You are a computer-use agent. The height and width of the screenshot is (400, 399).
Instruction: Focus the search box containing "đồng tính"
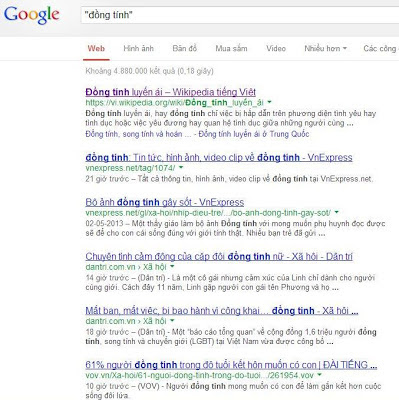pyautogui.click(x=240, y=15)
